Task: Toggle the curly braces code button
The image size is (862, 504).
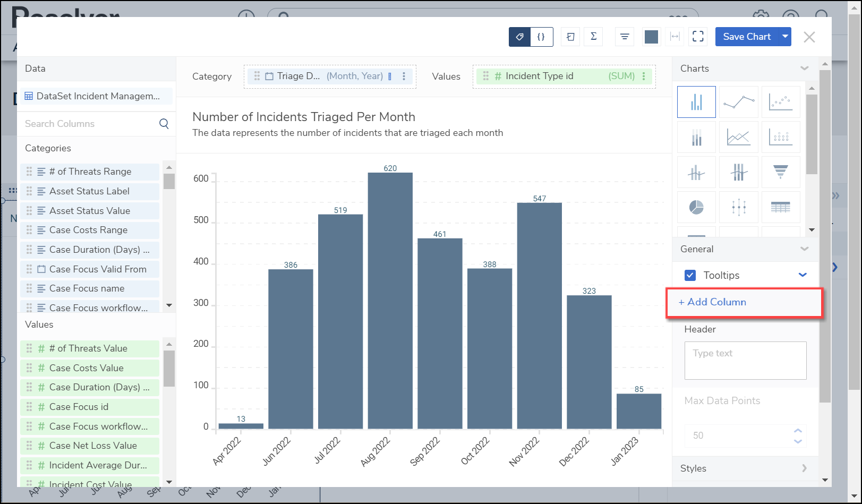Action: pyautogui.click(x=541, y=37)
